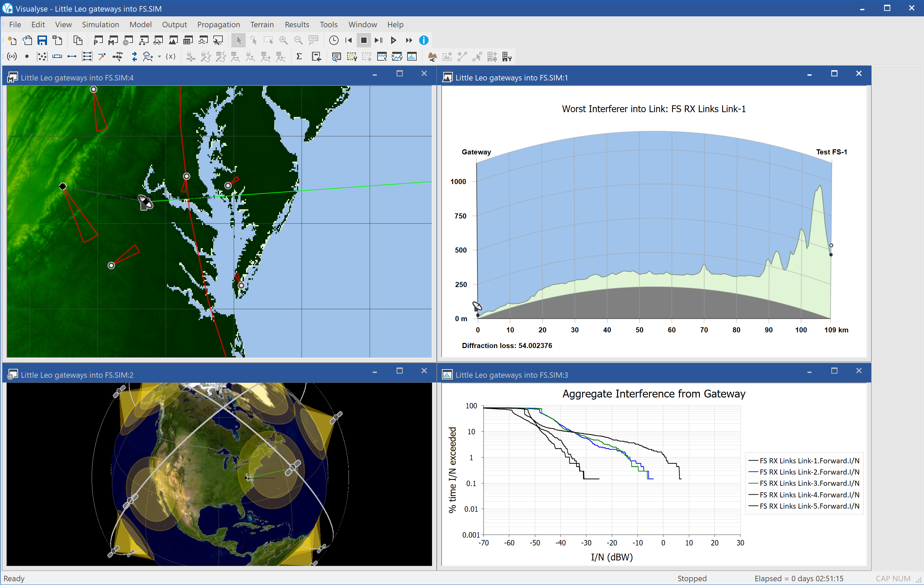Maximize the FS.SIM:3 chart window
The image size is (924, 585).
(834, 371)
